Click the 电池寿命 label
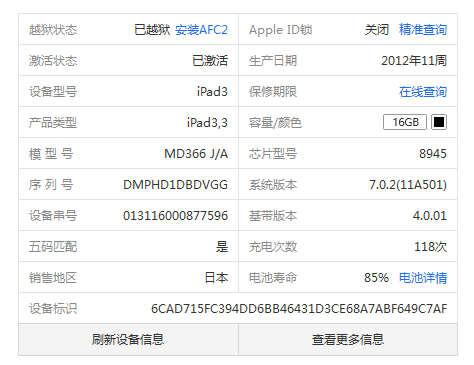This screenshot has height=365, width=474. coord(273,278)
